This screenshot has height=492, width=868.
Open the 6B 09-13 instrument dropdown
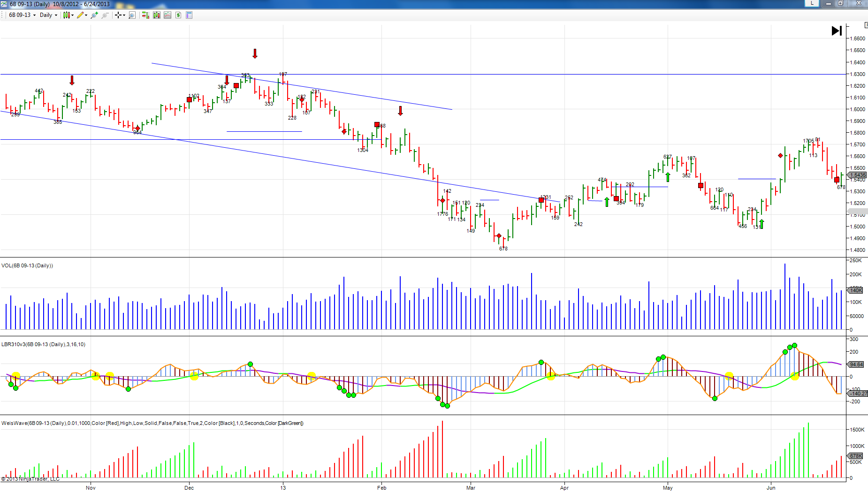tap(22, 15)
